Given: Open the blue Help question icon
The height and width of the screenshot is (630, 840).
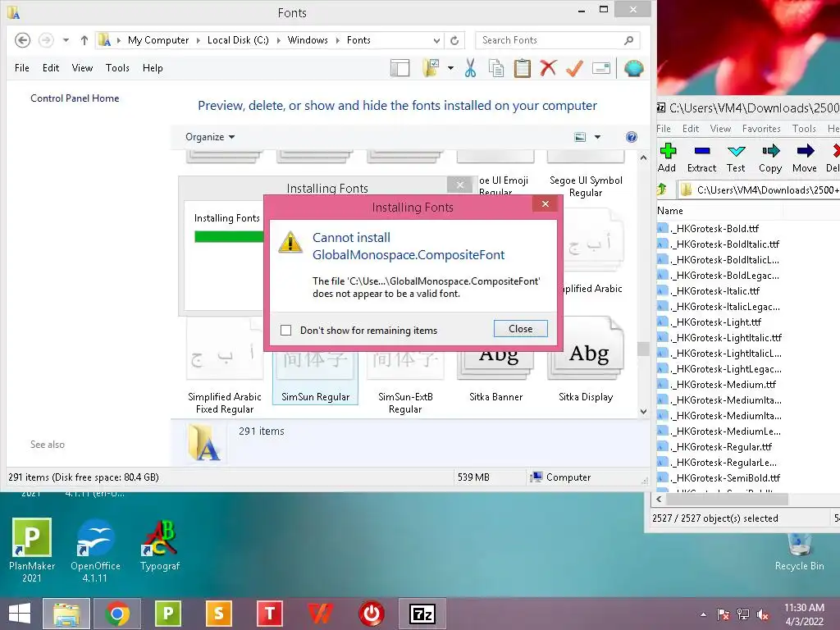Looking at the screenshot, I should click(x=632, y=137).
